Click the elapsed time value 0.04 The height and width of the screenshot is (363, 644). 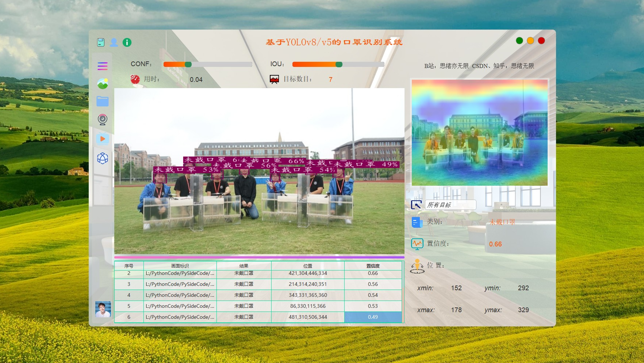pos(196,80)
